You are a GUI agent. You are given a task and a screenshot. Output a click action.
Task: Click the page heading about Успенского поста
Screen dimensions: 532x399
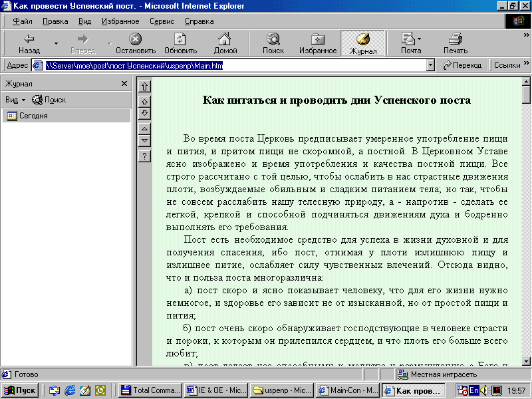pyautogui.click(x=336, y=100)
